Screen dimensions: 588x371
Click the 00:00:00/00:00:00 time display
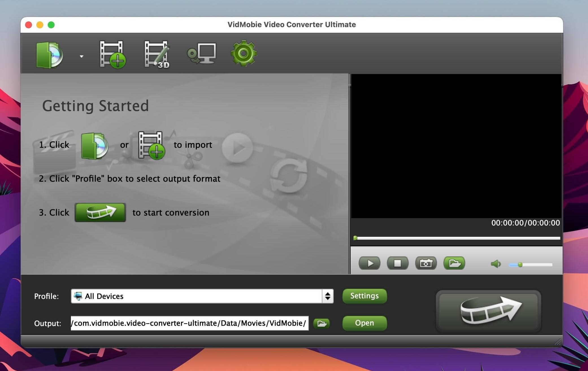tap(526, 223)
